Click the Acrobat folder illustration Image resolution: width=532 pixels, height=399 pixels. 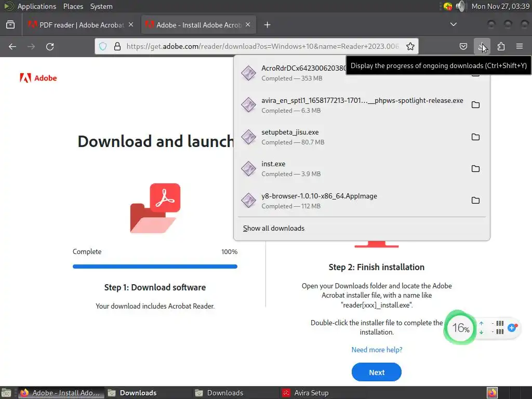155,208
